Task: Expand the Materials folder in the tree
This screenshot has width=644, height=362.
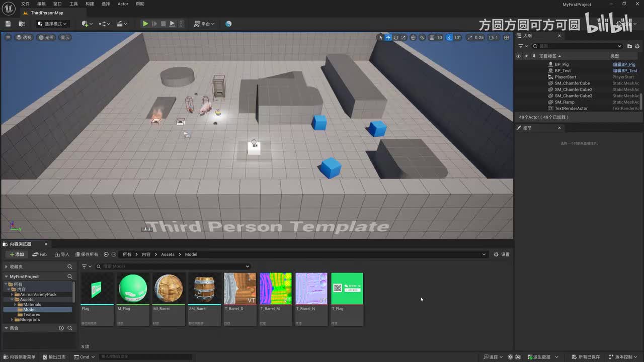Action: coord(16,305)
